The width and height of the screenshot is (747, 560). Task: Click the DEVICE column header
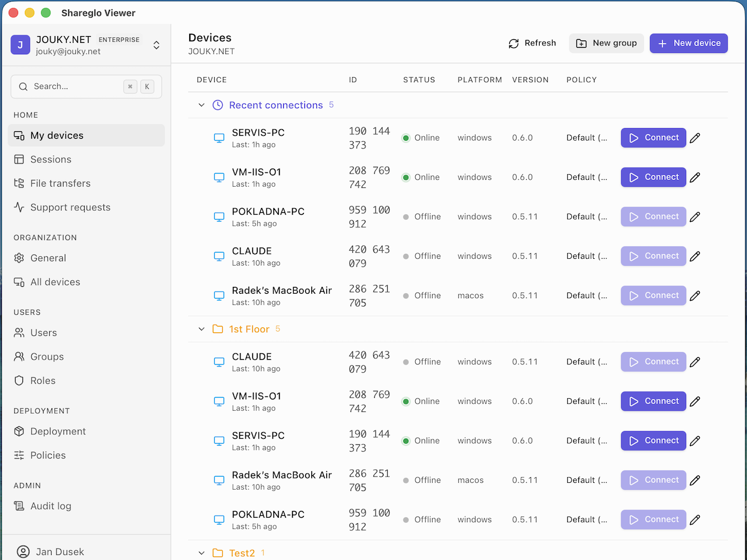coord(212,80)
